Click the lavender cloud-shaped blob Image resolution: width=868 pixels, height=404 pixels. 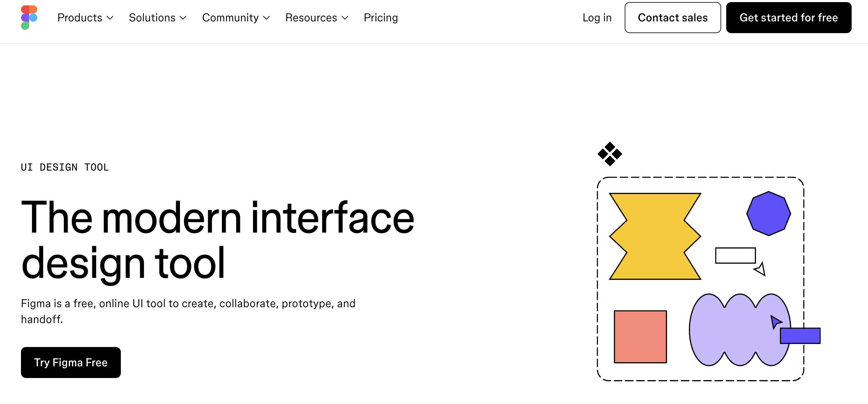click(730, 331)
